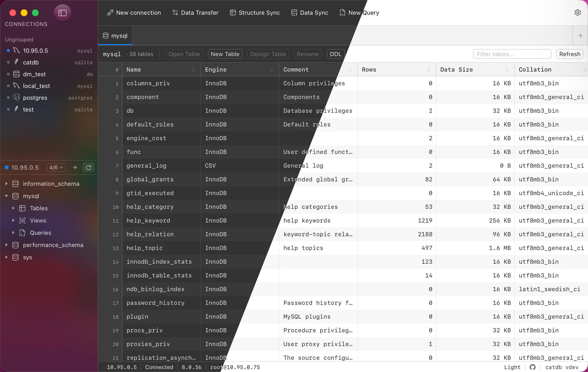Click the New Table button
The height and width of the screenshot is (372, 588).
coord(225,54)
